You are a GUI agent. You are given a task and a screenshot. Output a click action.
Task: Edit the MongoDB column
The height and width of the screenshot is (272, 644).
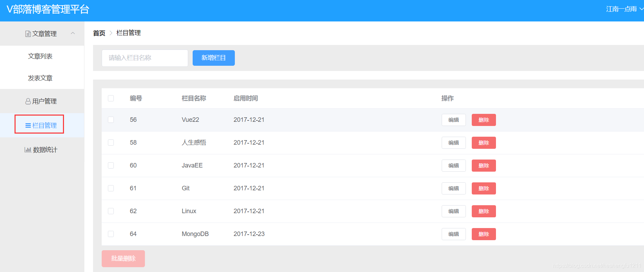pos(454,234)
